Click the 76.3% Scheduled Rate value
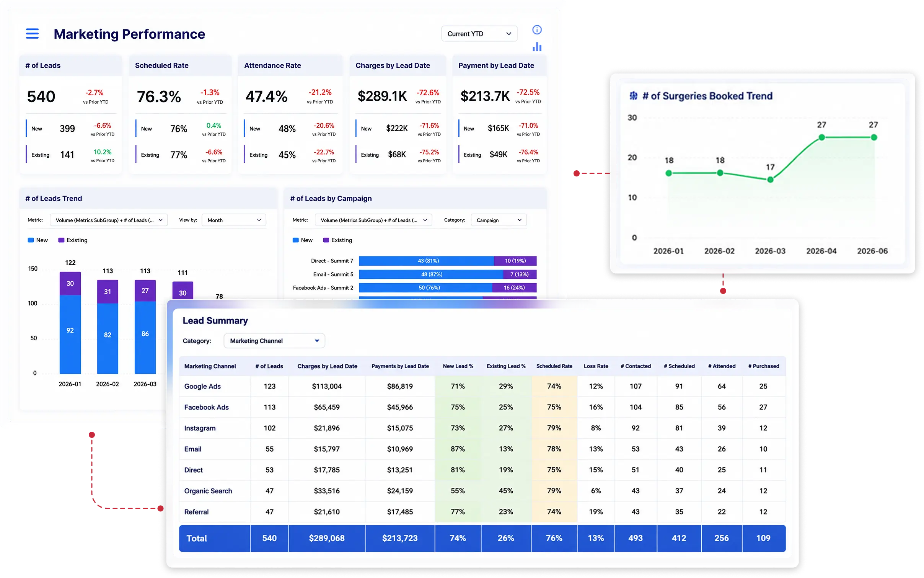The width and height of the screenshot is (924, 578). pos(159,97)
